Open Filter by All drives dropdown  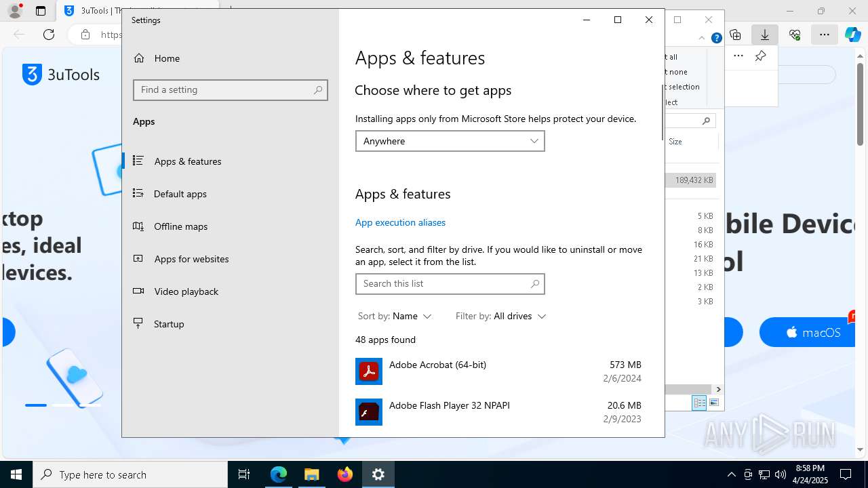[500, 316]
